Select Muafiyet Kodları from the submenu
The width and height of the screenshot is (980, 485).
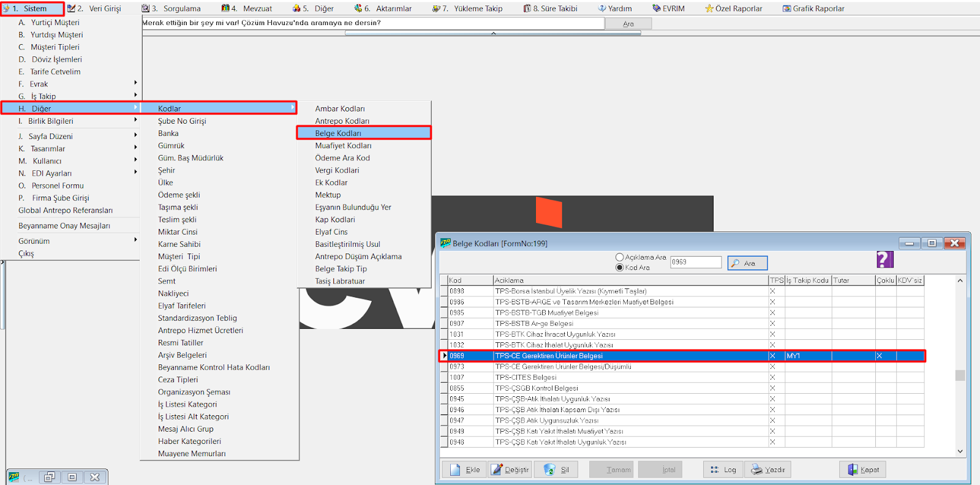click(x=343, y=146)
